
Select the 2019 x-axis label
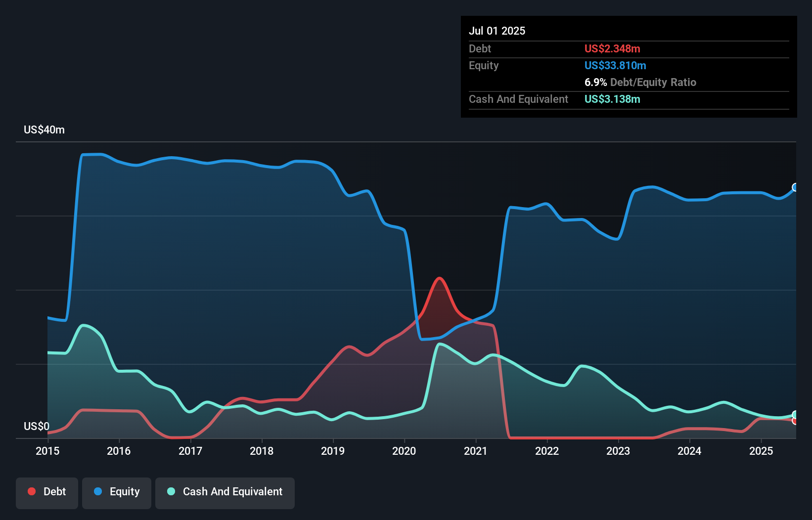click(x=333, y=451)
